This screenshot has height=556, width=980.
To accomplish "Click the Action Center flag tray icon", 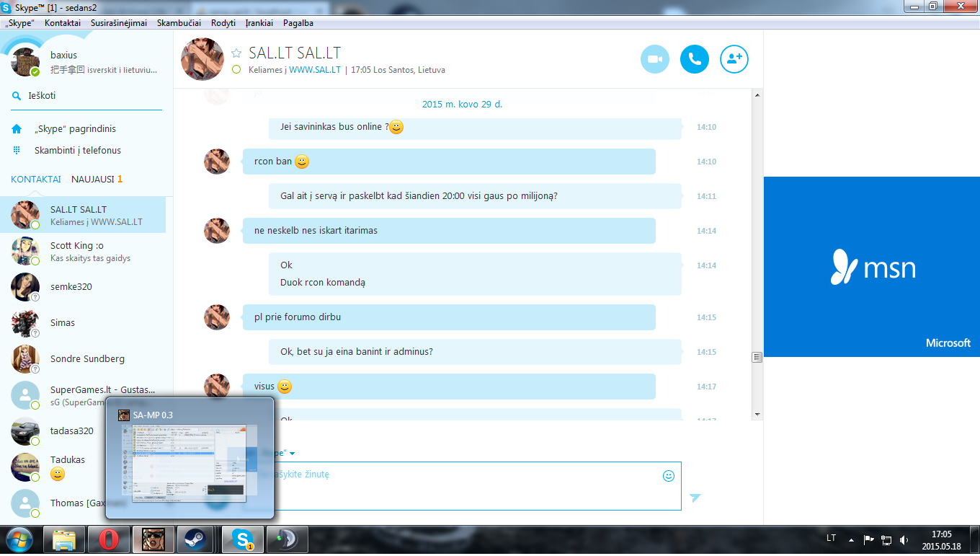I will coord(869,539).
